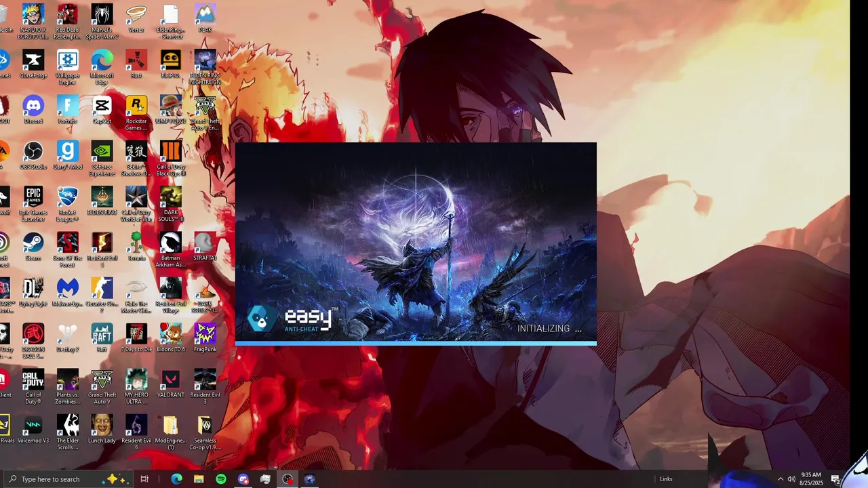Image resolution: width=868 pixels, height=488 pixels.
Task: Open the notification center icon
Action: point(836,479)
